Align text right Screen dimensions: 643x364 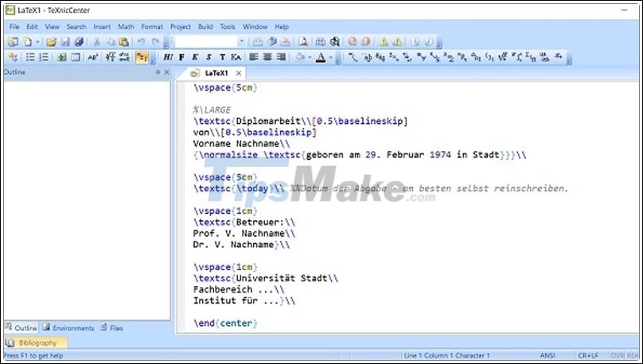tap(281, 57)
